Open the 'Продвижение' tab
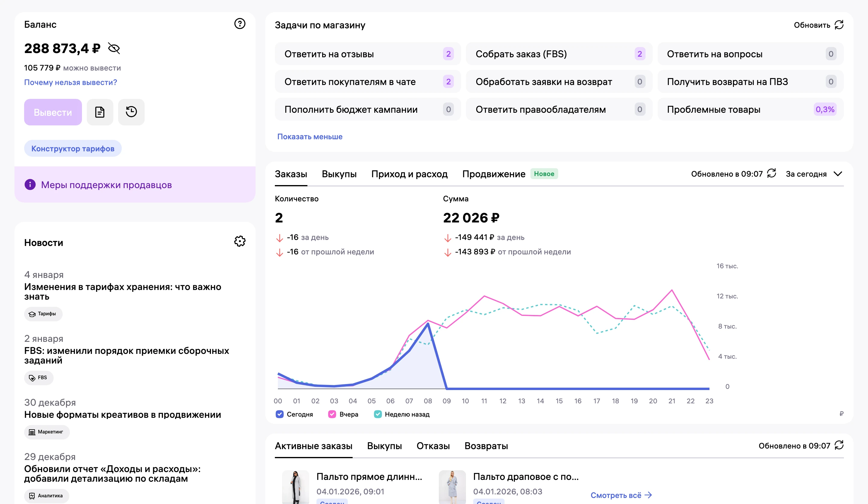Image resolution: width=868 pixels, height=504 pixels. point(494,174)
